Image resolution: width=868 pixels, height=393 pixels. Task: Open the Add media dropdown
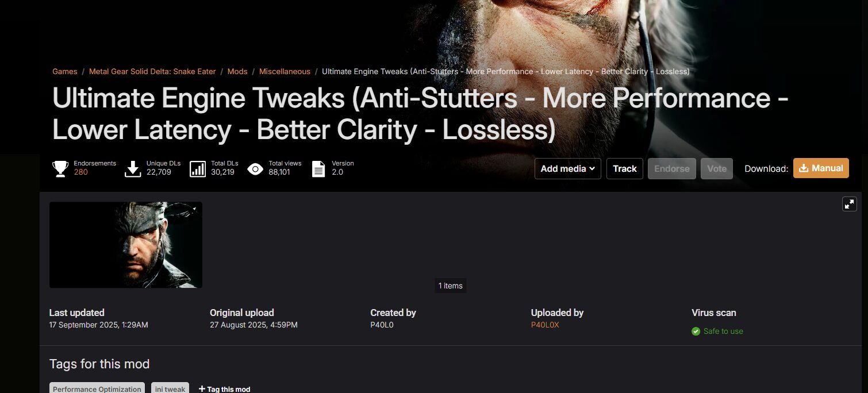click(568, 168)
